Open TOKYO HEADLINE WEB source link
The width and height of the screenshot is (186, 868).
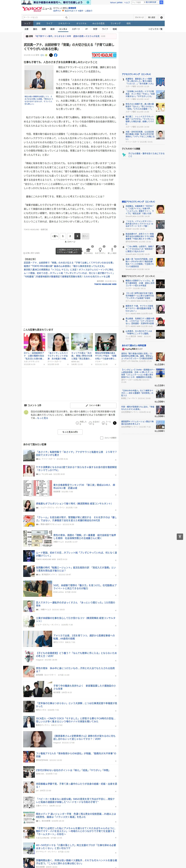click(105, 284)
